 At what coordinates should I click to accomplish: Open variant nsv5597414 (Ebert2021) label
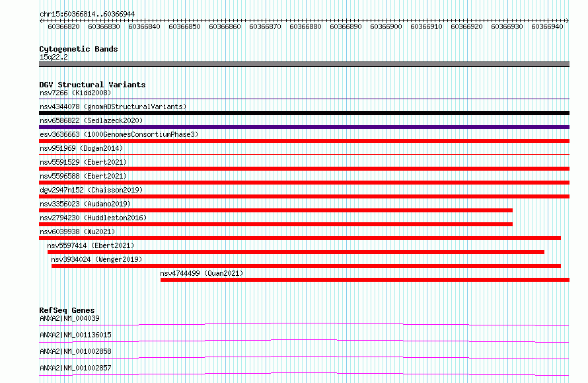tap(91, 245)
